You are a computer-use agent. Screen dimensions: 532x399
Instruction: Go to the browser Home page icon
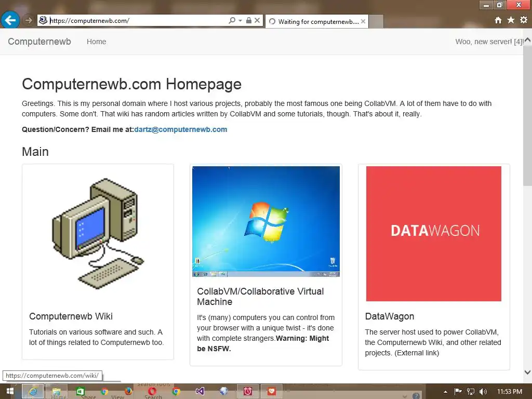(498, 20)
